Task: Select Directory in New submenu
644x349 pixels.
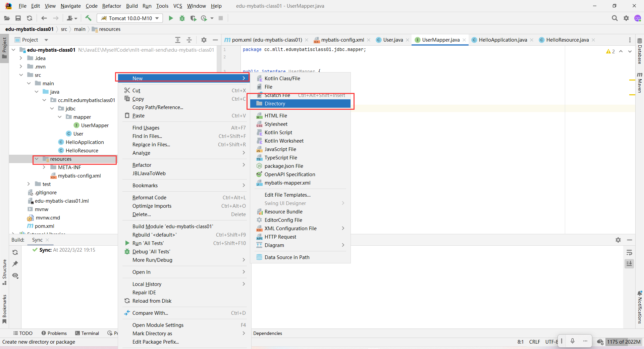Action: (x=301, y=104)
